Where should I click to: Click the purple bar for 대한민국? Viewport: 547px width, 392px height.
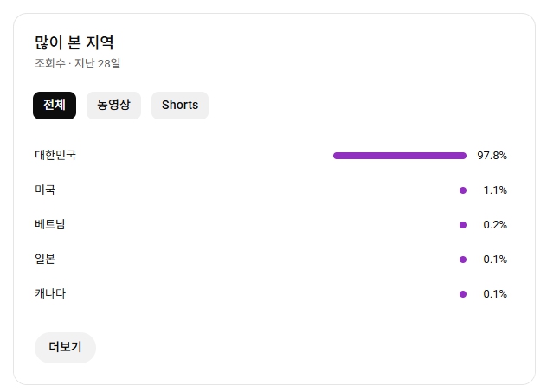399,156
